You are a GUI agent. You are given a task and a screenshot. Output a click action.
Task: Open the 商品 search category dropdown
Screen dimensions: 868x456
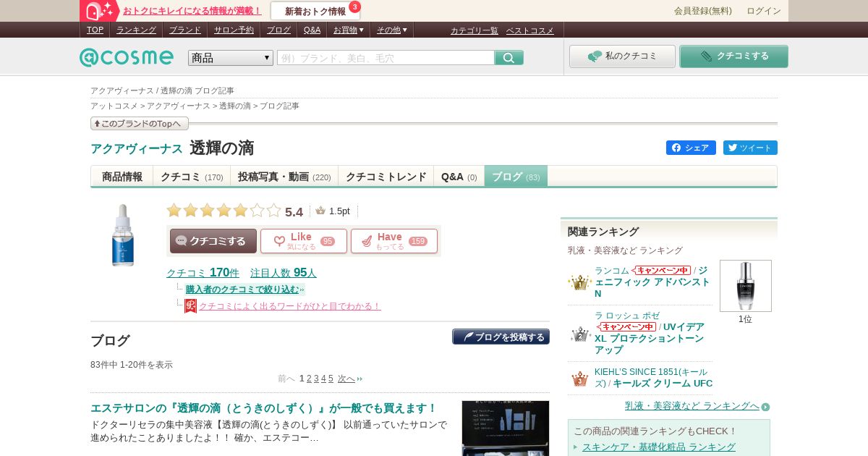coord(231,58)
